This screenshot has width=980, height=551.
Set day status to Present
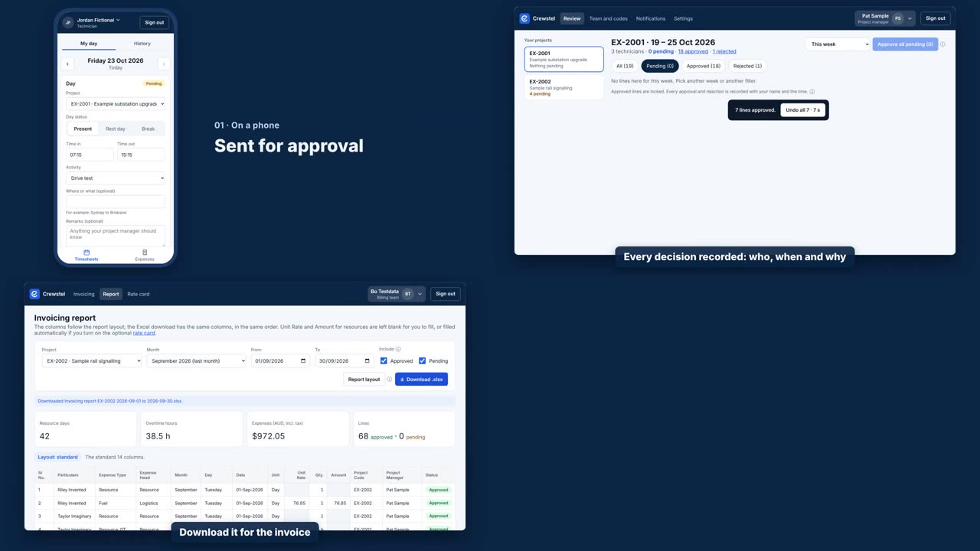pos(83,129)
